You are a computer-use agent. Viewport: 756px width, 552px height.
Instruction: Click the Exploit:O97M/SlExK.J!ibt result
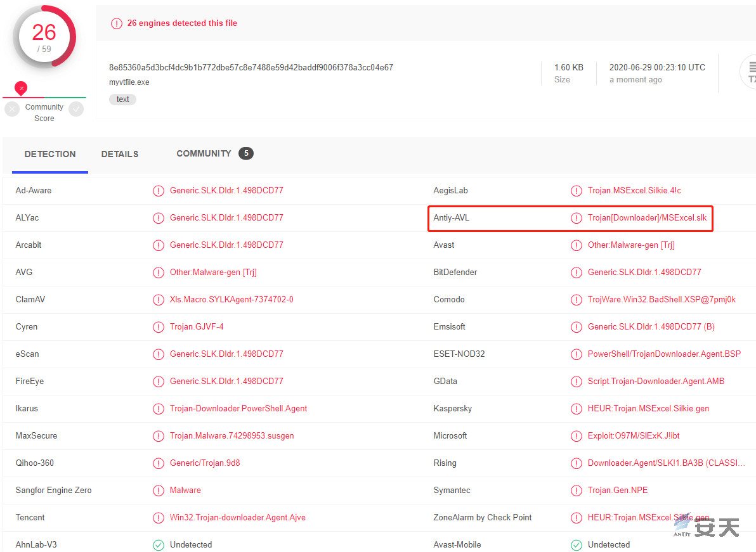634,435
